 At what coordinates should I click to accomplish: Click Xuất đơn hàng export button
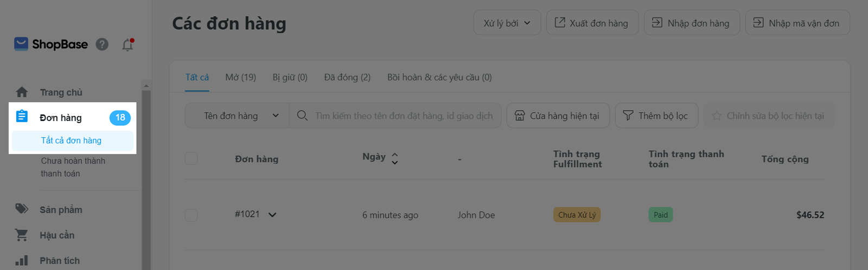pos(592,23)
